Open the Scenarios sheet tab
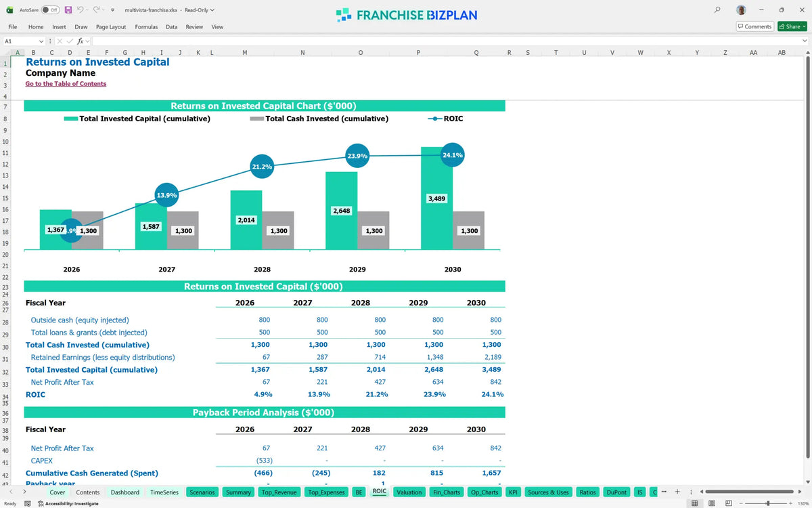This screenshot has height=508, width=812. pyautogui.click(x=203, y=492)
